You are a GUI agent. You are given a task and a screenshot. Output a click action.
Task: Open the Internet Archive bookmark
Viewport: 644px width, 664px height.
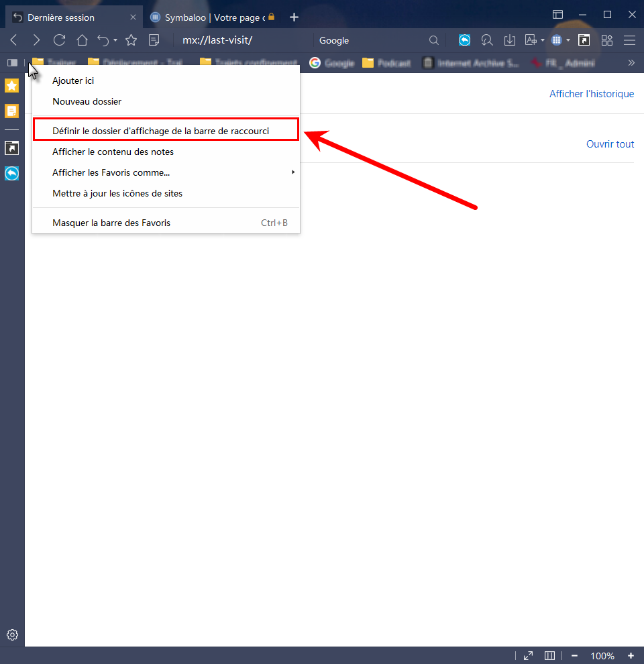[471, 63]
